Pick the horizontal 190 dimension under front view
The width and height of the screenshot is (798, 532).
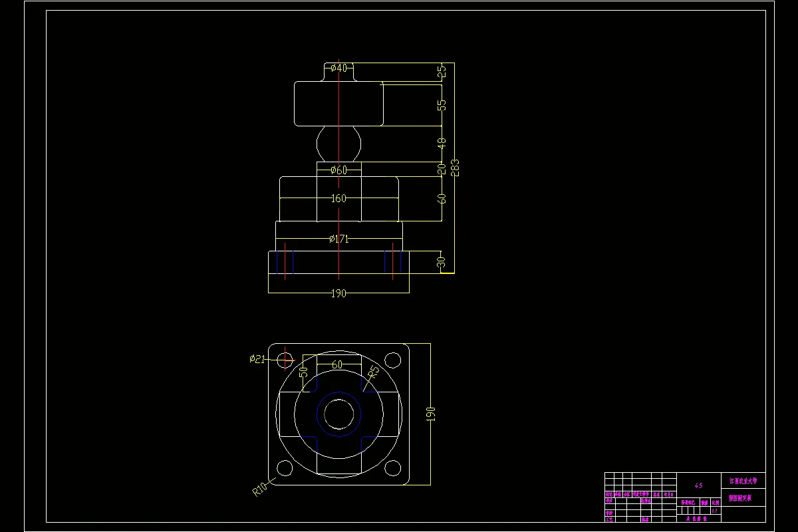[338, 293]
